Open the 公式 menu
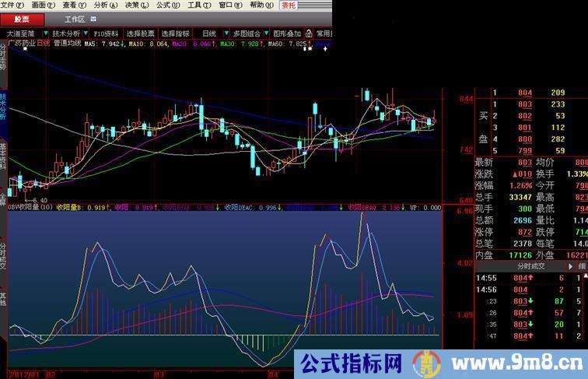This screenshot has height=379, width=588. click(x=163, y=5)
